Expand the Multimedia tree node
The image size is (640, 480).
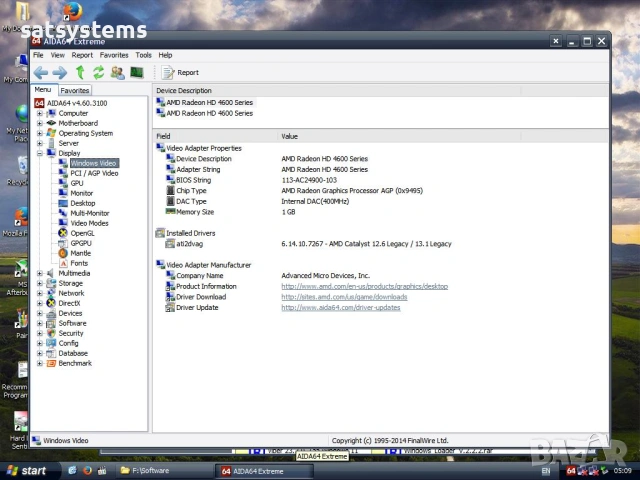click(x=40, y=273)
